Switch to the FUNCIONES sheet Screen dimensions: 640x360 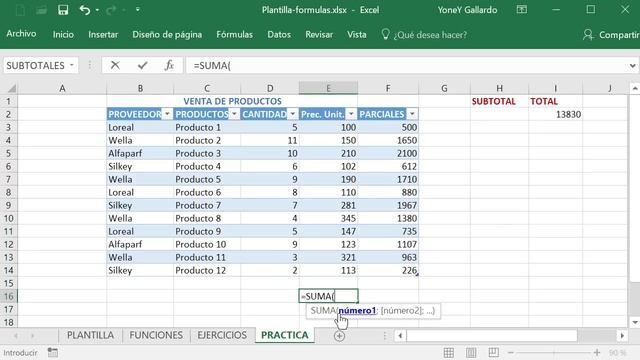click(156, 335)
